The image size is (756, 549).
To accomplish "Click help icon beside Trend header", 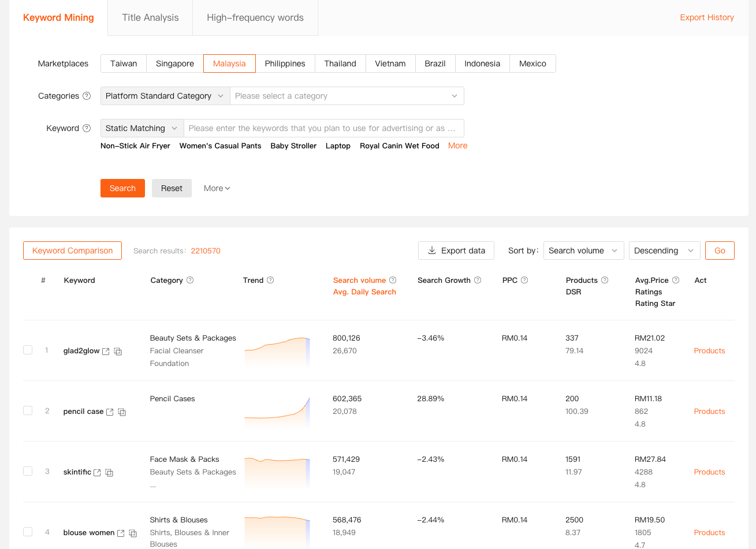I will pyautogui.click(x=270, y=280).
